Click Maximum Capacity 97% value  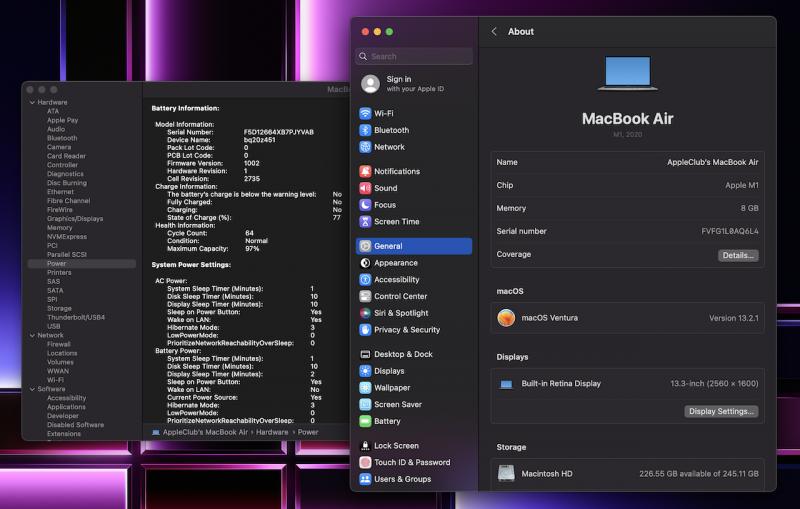[252, 249]
